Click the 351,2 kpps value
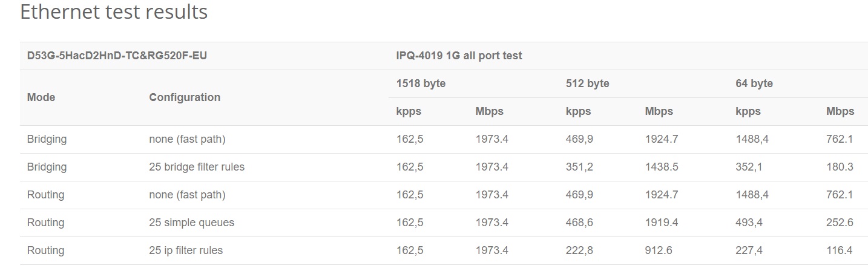Viewport: 868px width, 277px height. [579, 167]
